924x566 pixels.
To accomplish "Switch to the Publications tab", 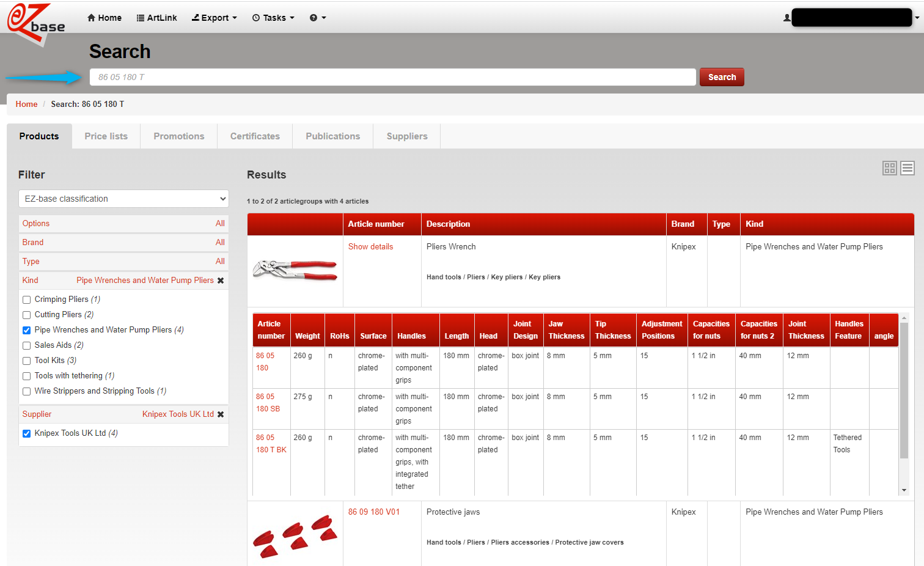I will [x=333, y=136].
